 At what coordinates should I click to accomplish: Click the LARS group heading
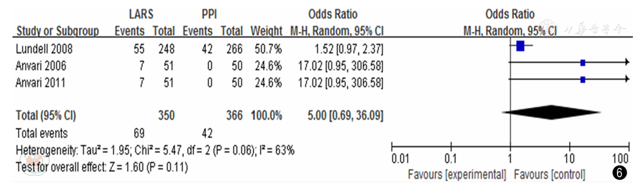(141, 14)
